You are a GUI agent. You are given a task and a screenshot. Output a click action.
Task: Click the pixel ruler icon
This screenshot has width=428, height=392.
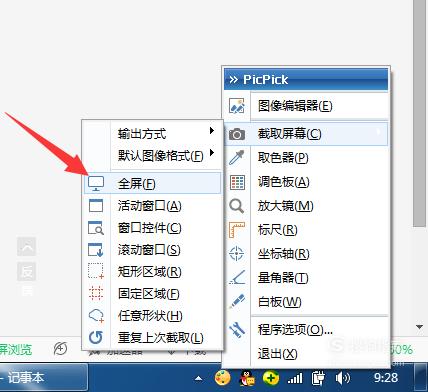coord(237,230)
